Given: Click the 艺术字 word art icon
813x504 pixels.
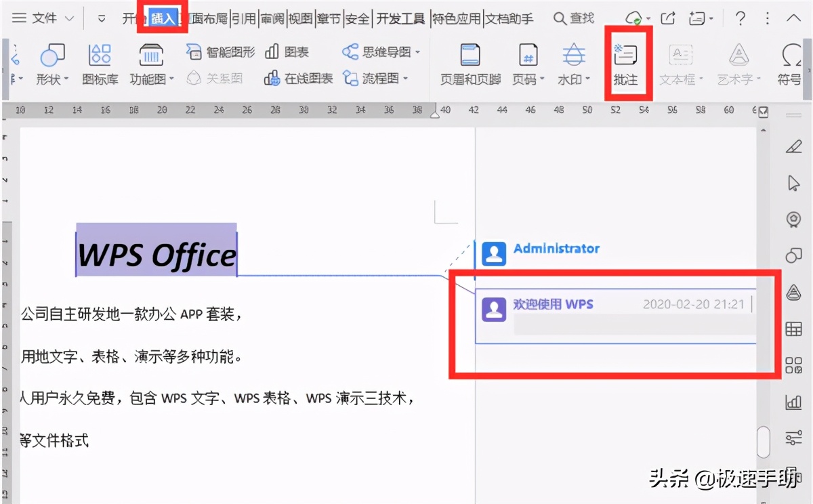Looking at the screenshot, I should coord(738,54).
